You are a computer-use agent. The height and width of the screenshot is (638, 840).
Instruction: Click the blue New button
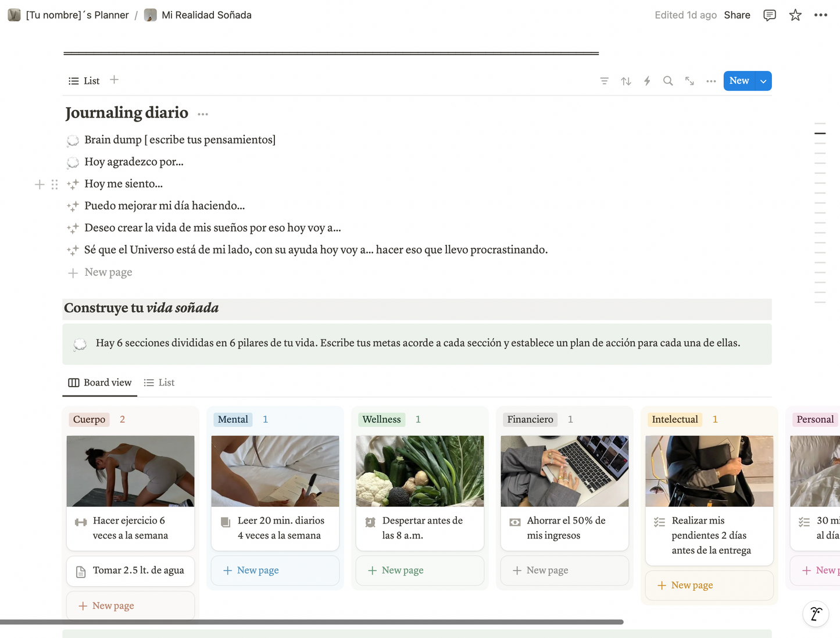pyautogui.click(x=739, y=81)
